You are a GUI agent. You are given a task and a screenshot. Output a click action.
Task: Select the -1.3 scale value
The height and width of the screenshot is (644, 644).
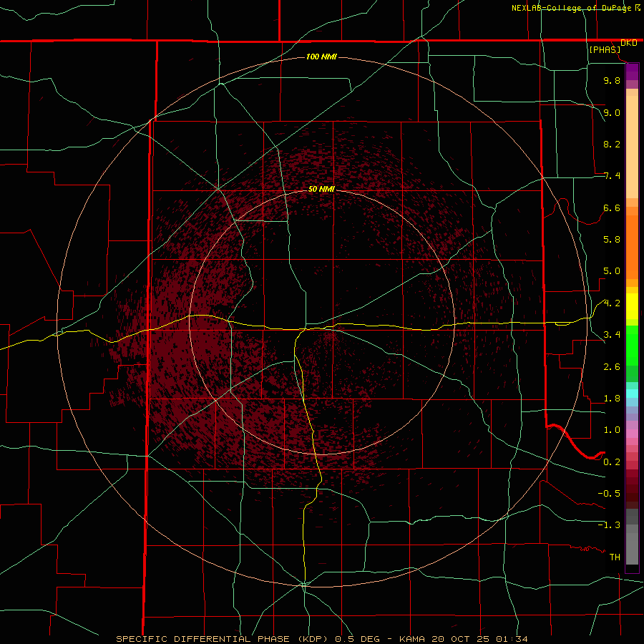point(609,525)
